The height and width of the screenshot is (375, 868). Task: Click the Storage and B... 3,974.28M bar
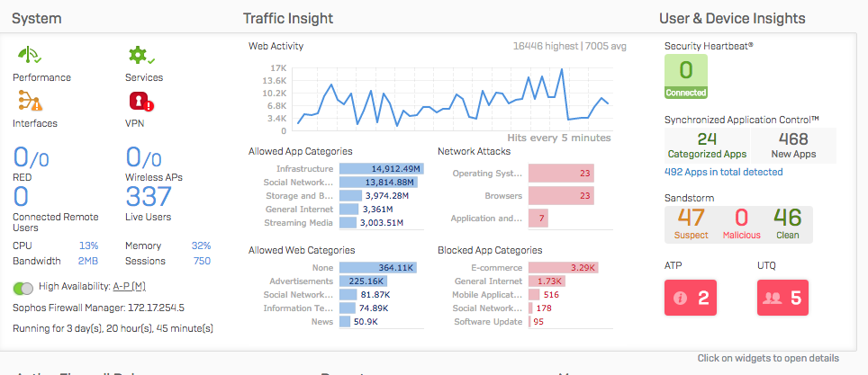(350, 195)
